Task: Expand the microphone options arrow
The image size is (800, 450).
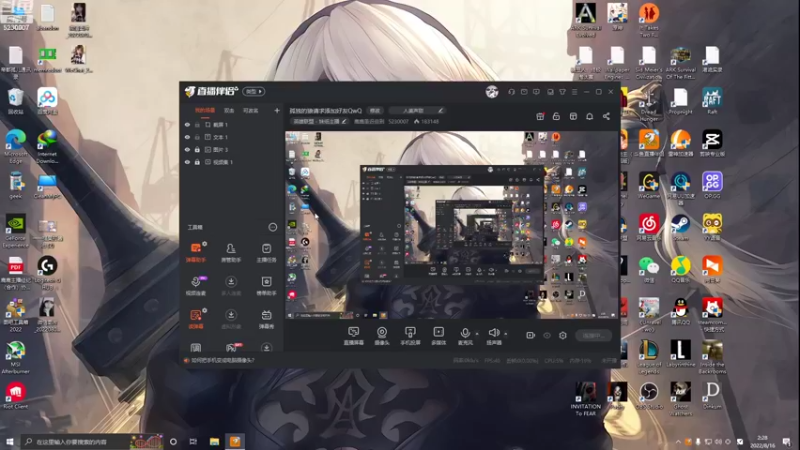Action: click(477, 334)
